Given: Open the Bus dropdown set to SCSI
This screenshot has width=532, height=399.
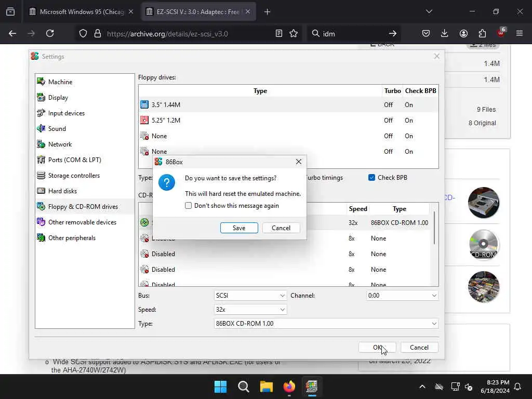Looking at the screenshot, I should [250, 296].
